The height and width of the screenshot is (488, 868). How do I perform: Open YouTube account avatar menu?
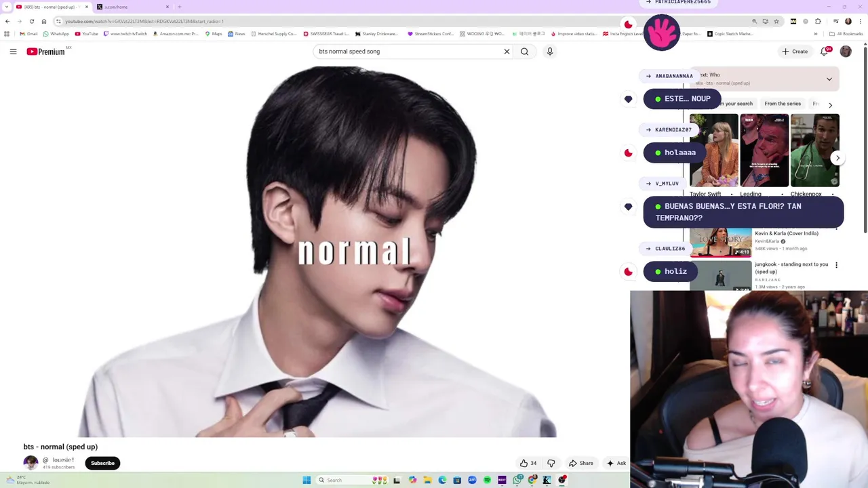(846, 52)
